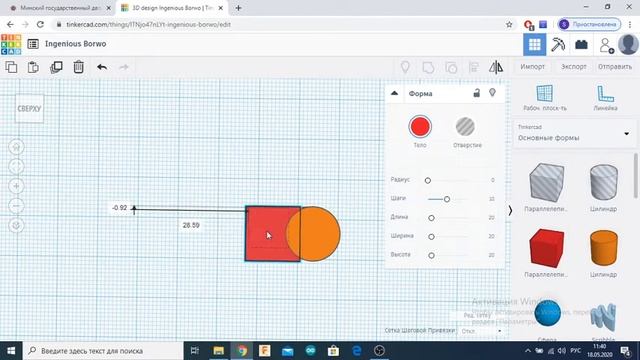
Task: Pick the striped hole cylinder shape
Action: (604, 182)
